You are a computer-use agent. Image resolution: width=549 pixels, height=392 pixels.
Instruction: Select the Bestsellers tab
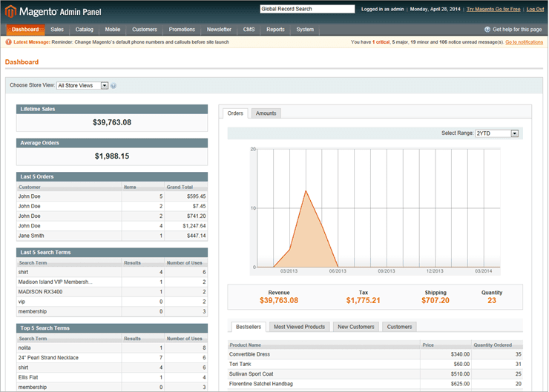249,327
